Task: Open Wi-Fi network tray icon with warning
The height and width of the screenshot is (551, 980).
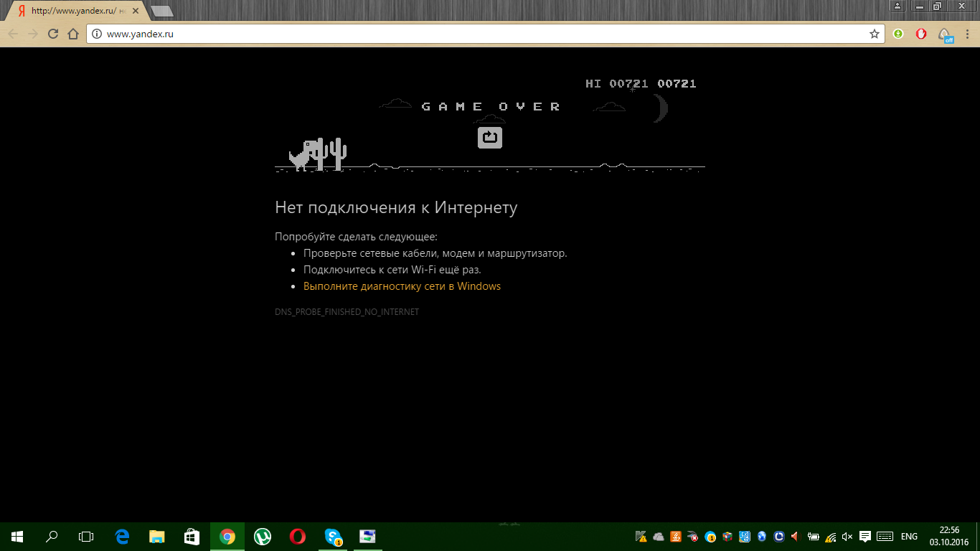Action: coord(831,536)
